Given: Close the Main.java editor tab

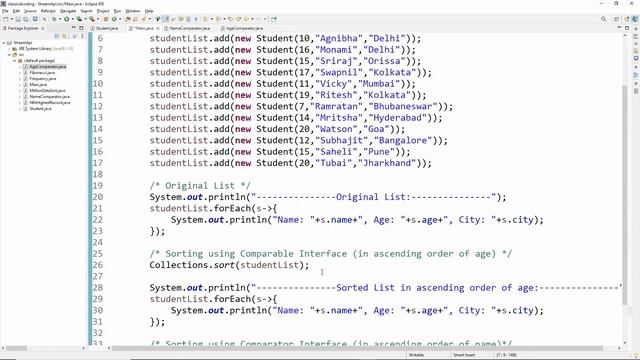Looking at the screenshot, I should pyautogui.click(x=158, y=28).
